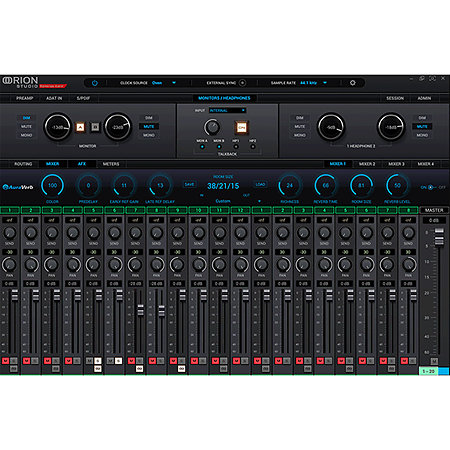Expand the AuraVerb Custom preset list
This screenshot has width=450, height=450.
259,201
